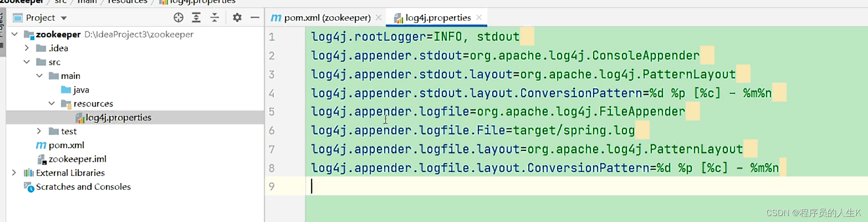Viewport: 868px width, 222px height.
Task: Expand the .idea folder
Action: 27,48
